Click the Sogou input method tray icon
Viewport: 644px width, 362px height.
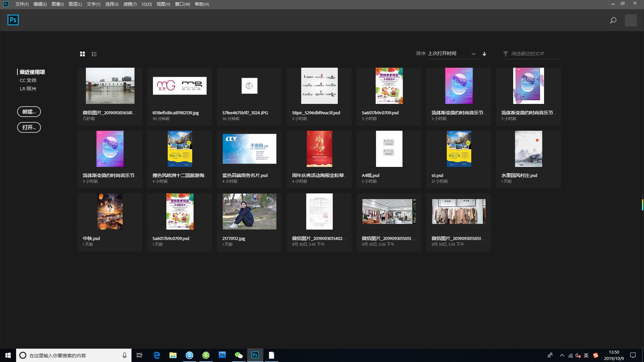(596, 355)
